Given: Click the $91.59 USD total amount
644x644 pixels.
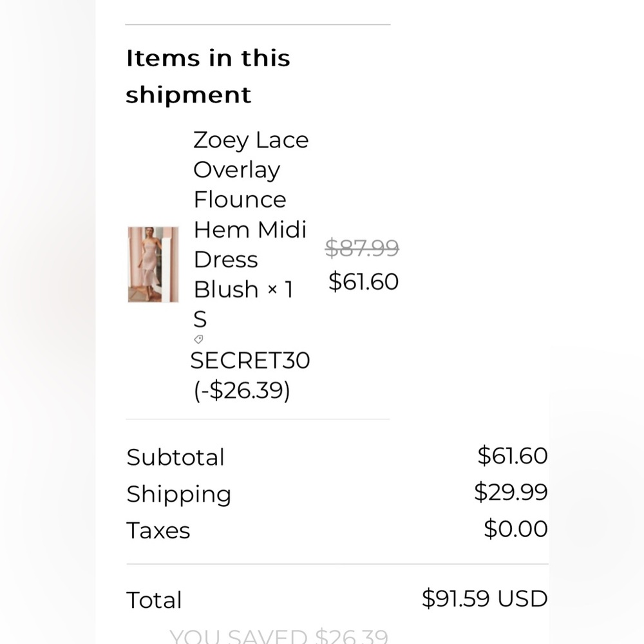Looking at the screenshot, I should 485,598.
